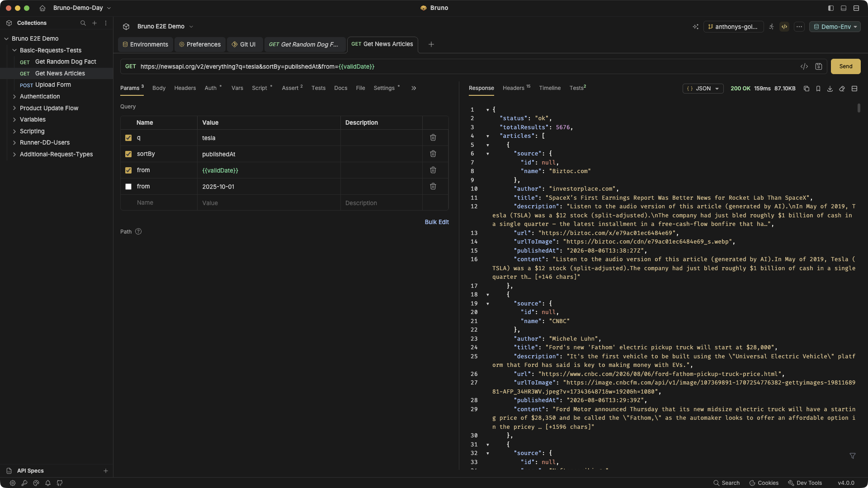The image size is (868, 488).
Task: Delete the sortBy query parameter
Action: 433,154
